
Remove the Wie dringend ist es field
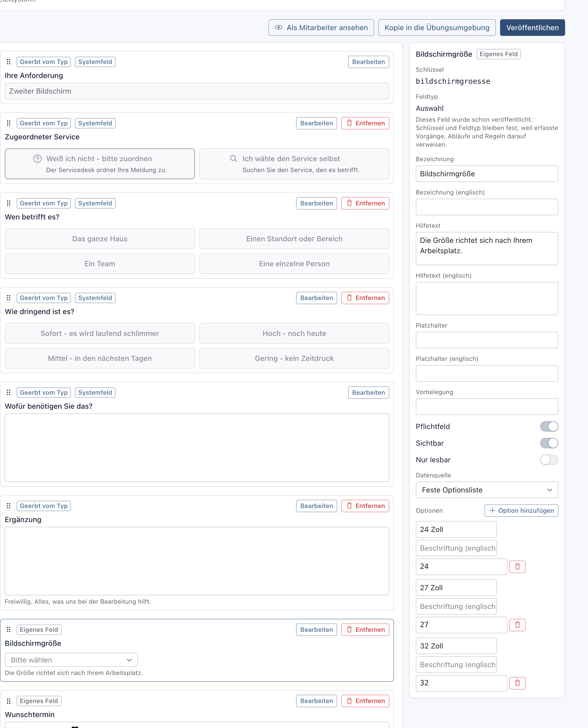point(365,298)
